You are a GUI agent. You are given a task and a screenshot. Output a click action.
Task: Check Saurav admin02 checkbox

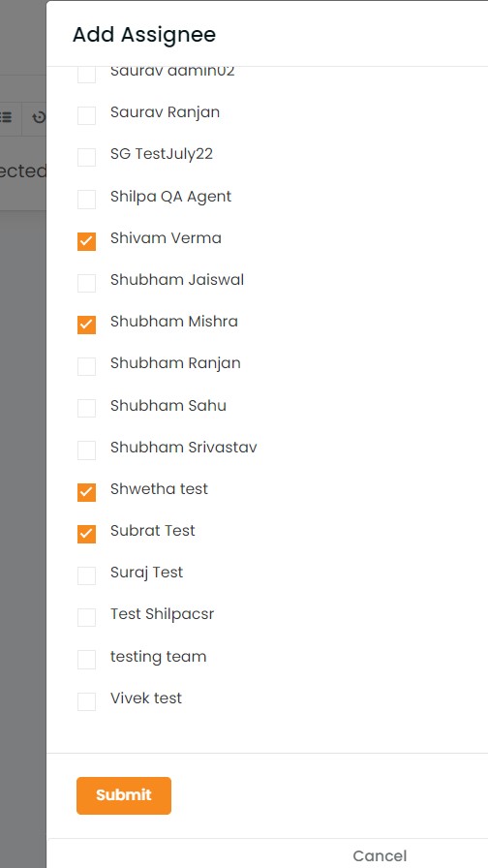tap(86, 75)
